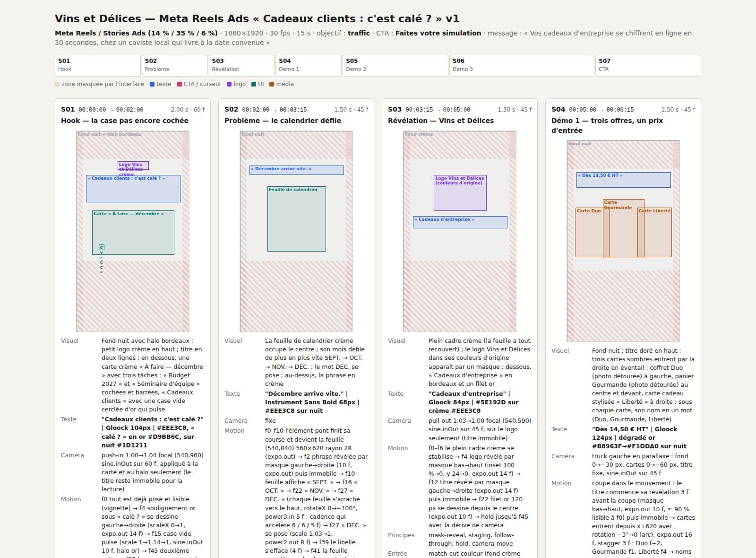Click the 'CTA / curseur' legend swatch
Image resolution: width=756 pixels, height=558 pixels.
(x=180, y=84)
